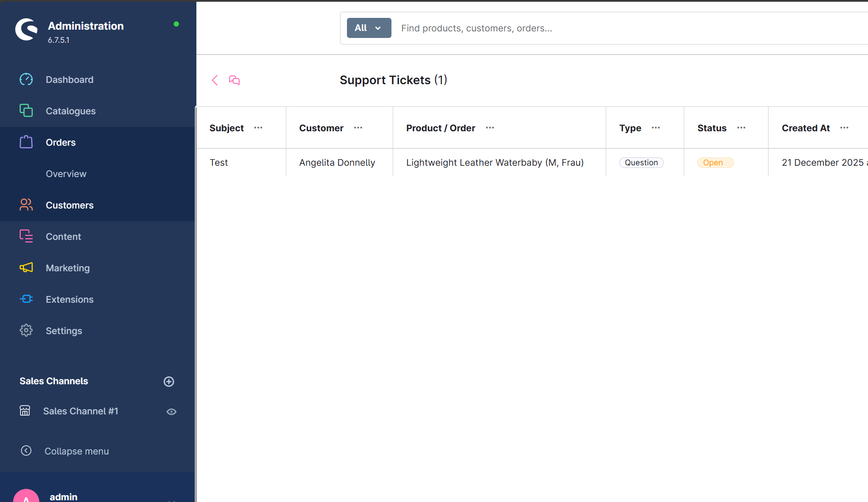Click the Content layout icon
Screen dimensions: 868x502
(x=26, y=236)
